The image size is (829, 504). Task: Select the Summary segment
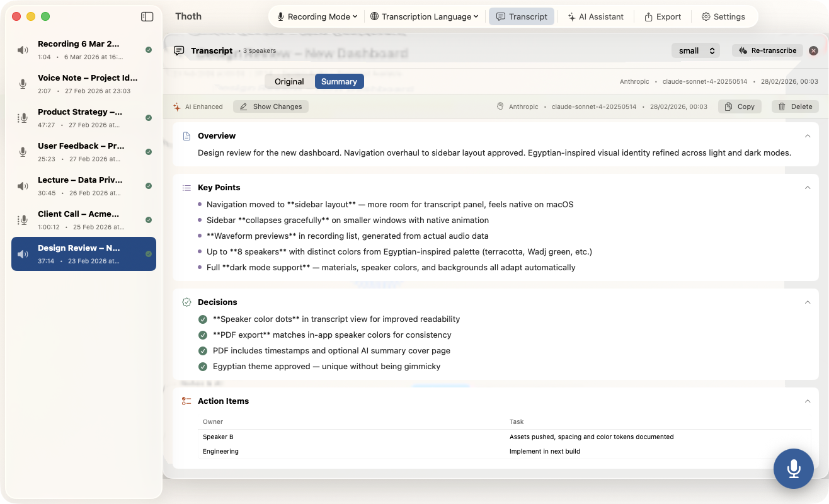339,81
